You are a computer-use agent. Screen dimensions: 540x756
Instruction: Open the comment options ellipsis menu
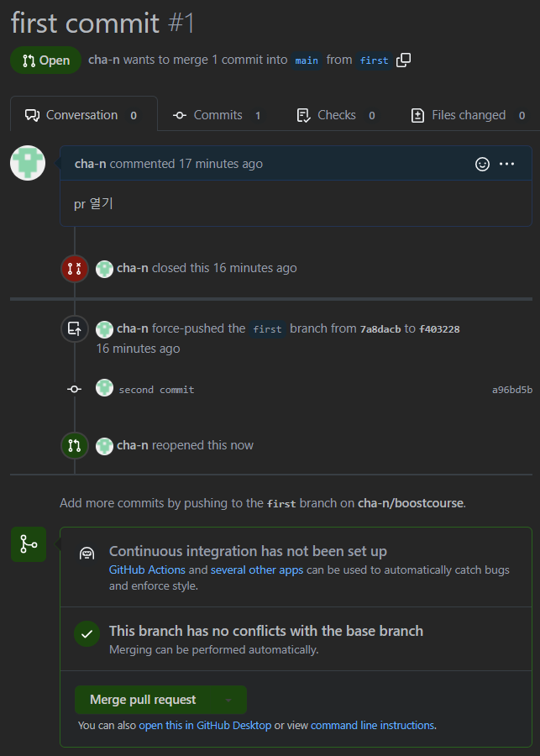[506, 164]
